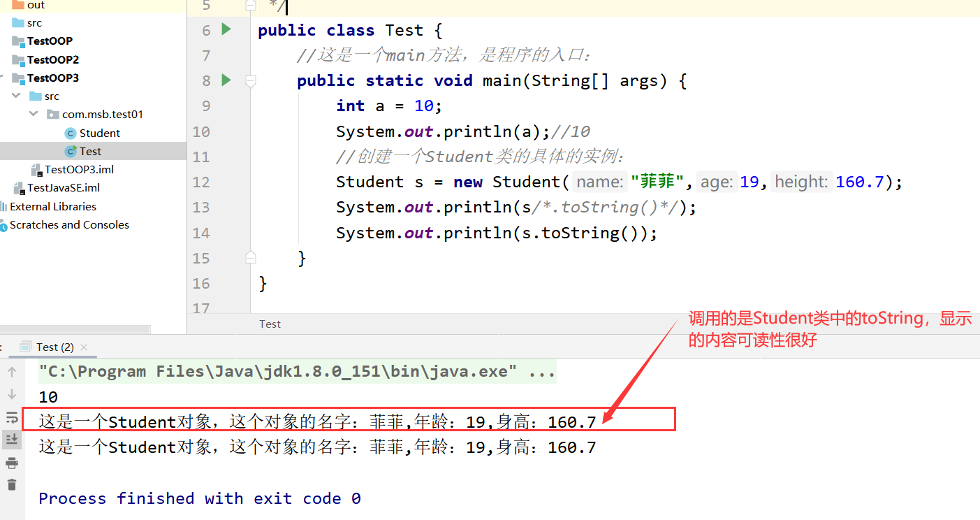Select the Test class in project tree
980x520 pixels.
[90, 151]
